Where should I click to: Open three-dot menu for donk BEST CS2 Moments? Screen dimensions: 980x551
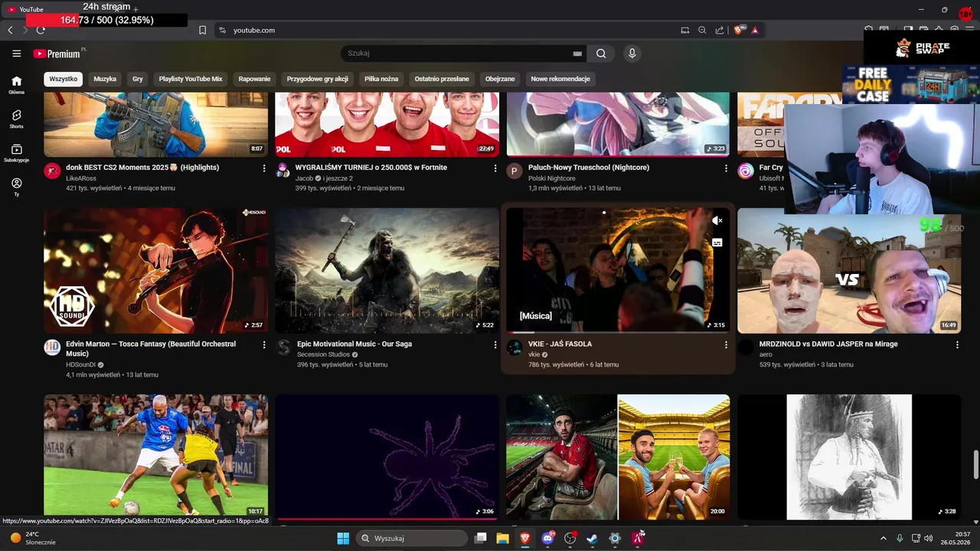click(x=264, y=168)
